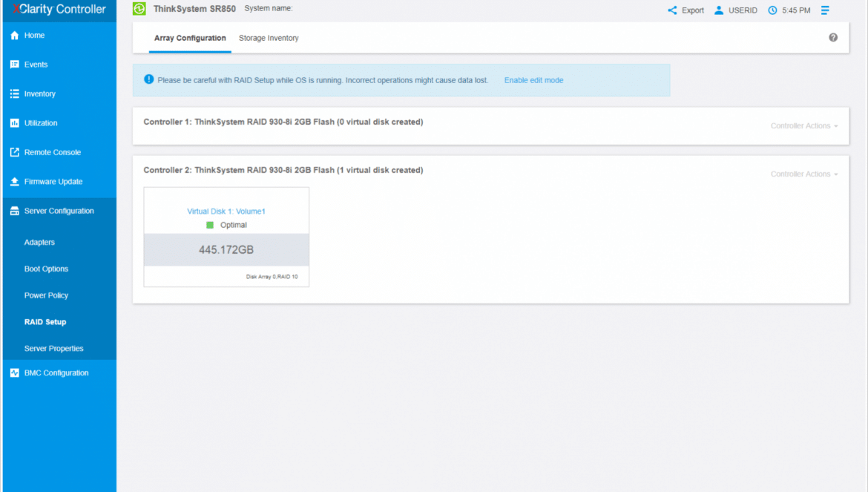Image resolution: width=868 pixels, height=492 pixels.
Task: Click the Export share icon
Action: 672,10
